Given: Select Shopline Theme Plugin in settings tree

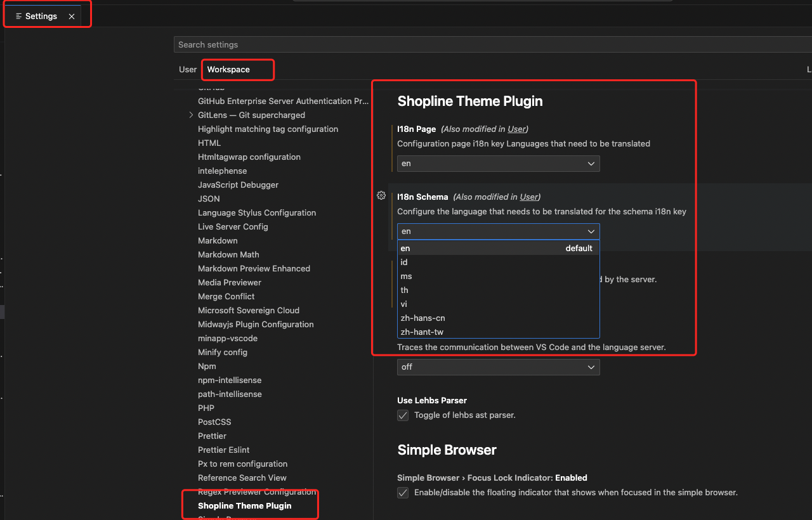Looking at the screenshot, I should tap(245, 505).
